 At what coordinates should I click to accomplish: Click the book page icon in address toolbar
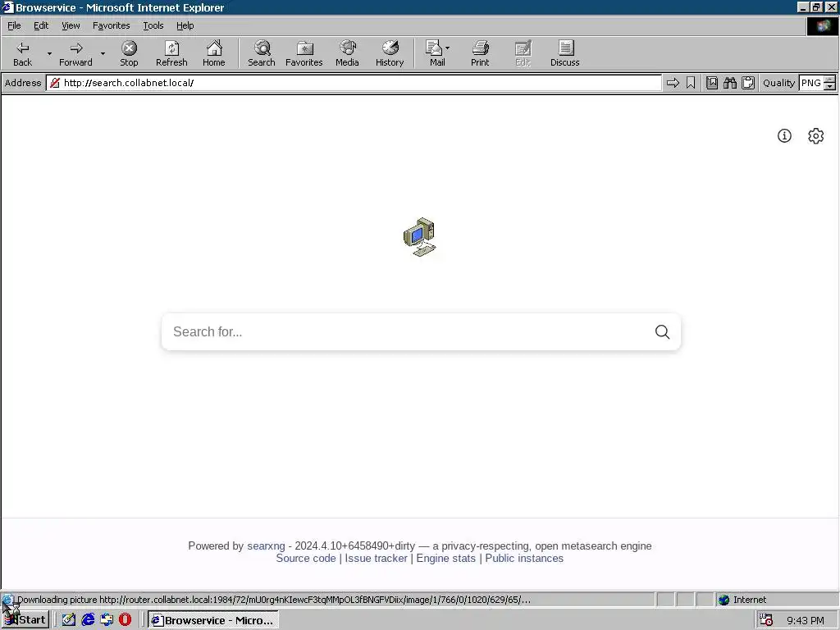tap(712, 83)
